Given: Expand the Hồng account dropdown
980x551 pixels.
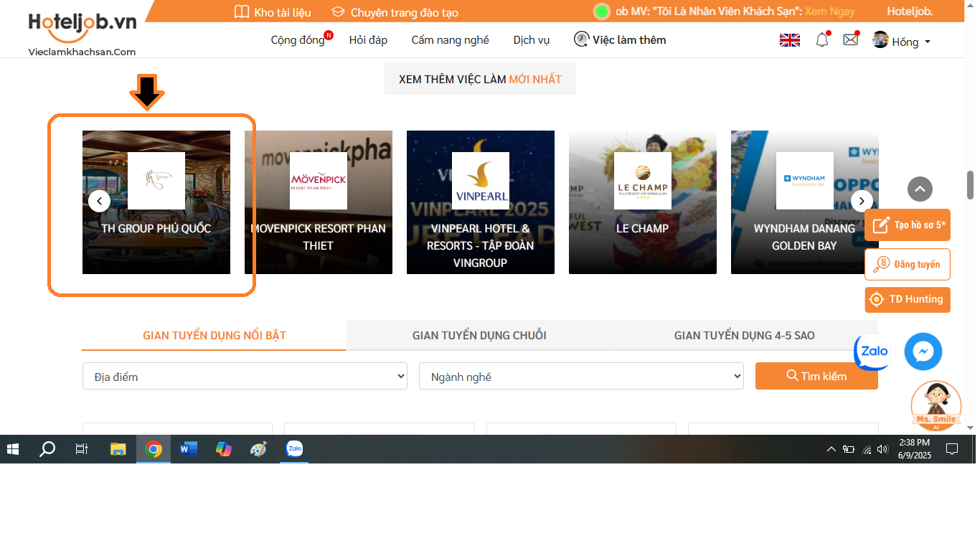Looking at the screenshot, I should 927,42.
